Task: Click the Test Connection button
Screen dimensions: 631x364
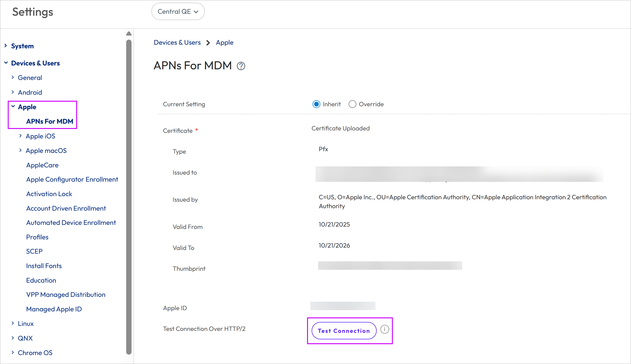Action: pos(344,331)
